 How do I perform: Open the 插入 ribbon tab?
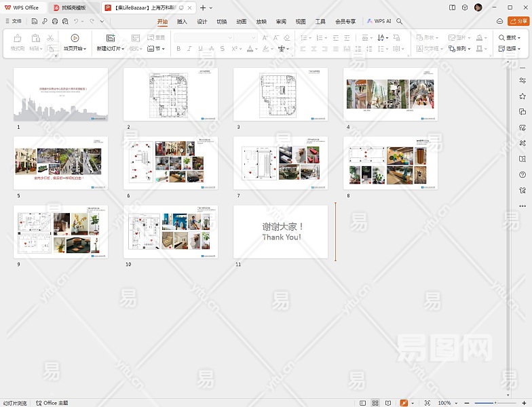pyautogui.click(x=182, y=21)
